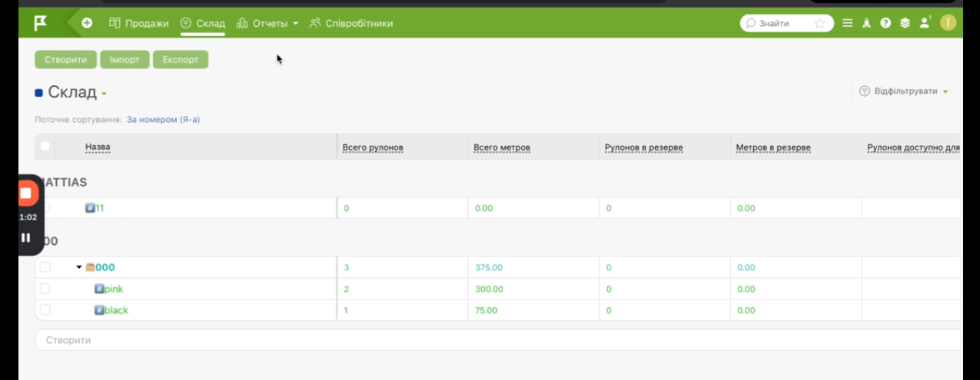
Task: Click the filter funnel icon
Action: click(x=864, y=91)
